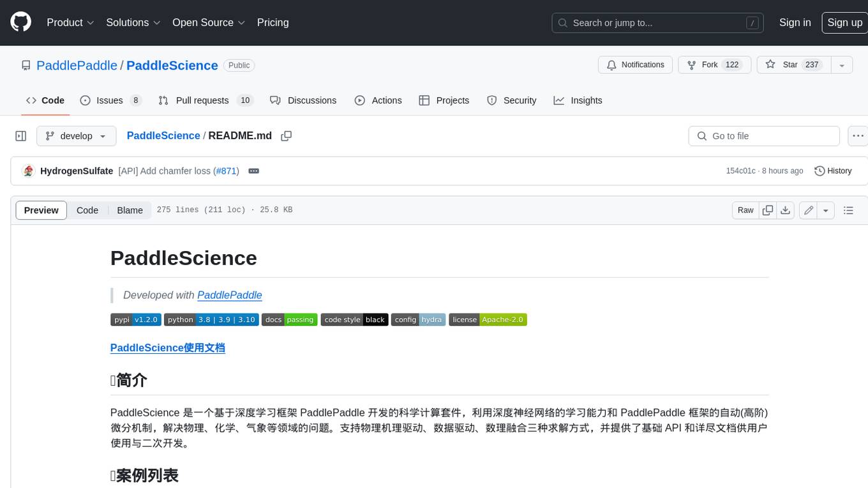Click the config hydra badge
Viewport: 868px width, 488px height.
[x=419, y=319]
